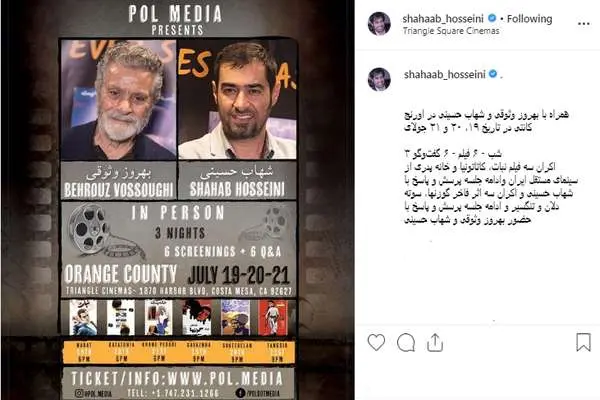Viewport: 600px width, 400px height.
Task: Toggle the Following button
Action: coord(529,18)
